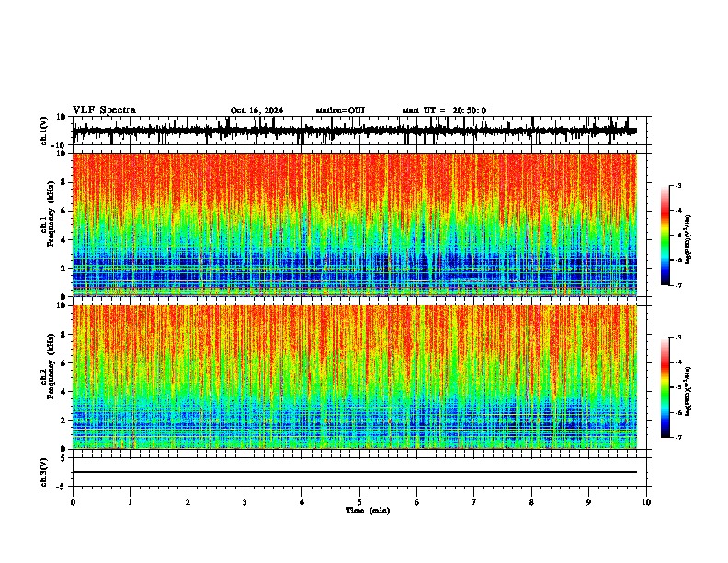728x563 pixels.
Task: Click the "5" tick on ch.3(V) axis
Action: click(x=63, y=457)
